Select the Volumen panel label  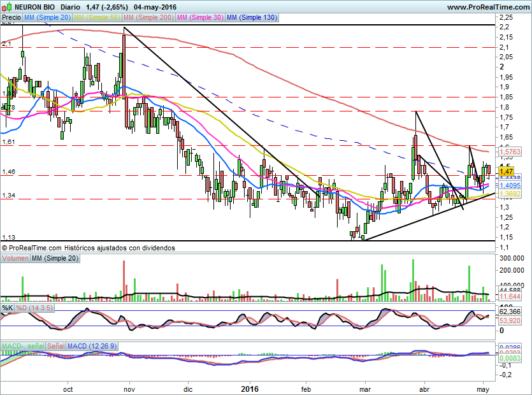15,258
